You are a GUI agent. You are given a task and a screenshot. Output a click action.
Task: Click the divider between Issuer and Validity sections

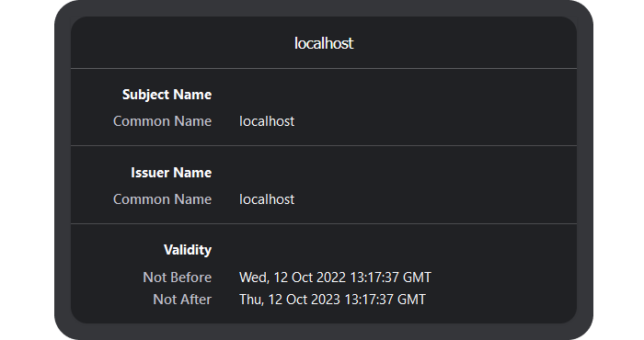pos(324,223)
